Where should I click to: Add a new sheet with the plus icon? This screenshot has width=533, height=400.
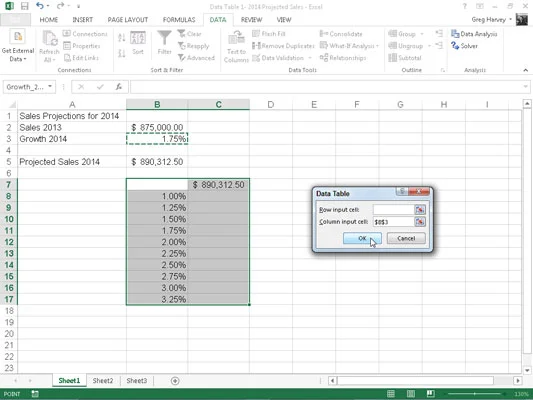pyautogui.click(x=175, y=381)
